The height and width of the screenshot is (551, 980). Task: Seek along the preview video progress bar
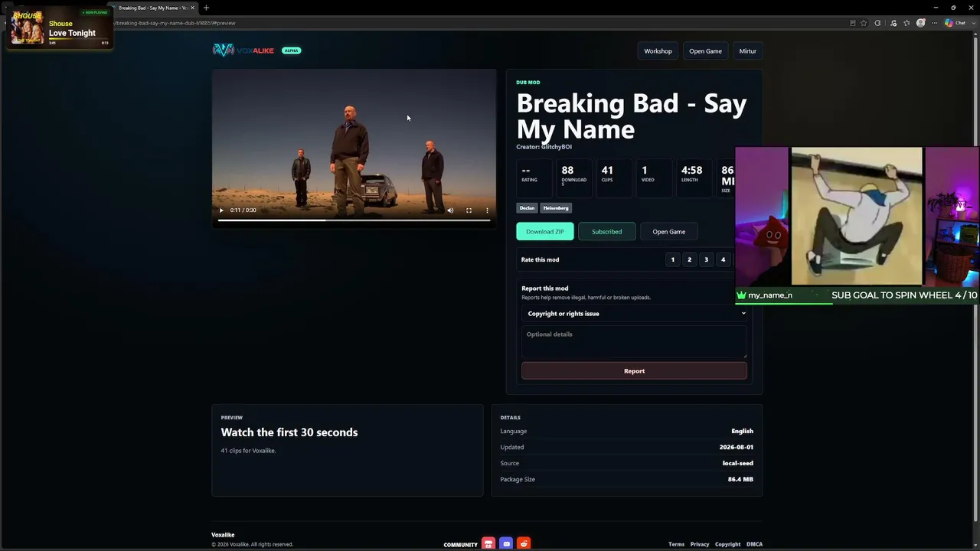click(354, 220)
